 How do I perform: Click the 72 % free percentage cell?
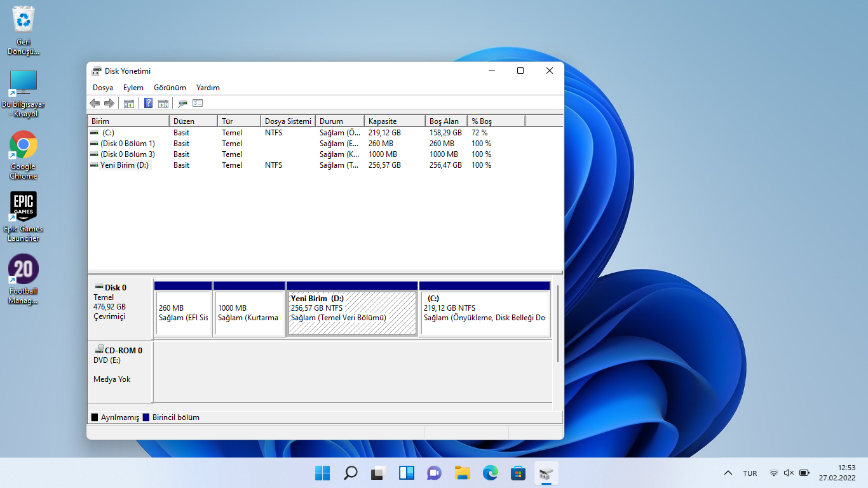click(x=479, y=133)
